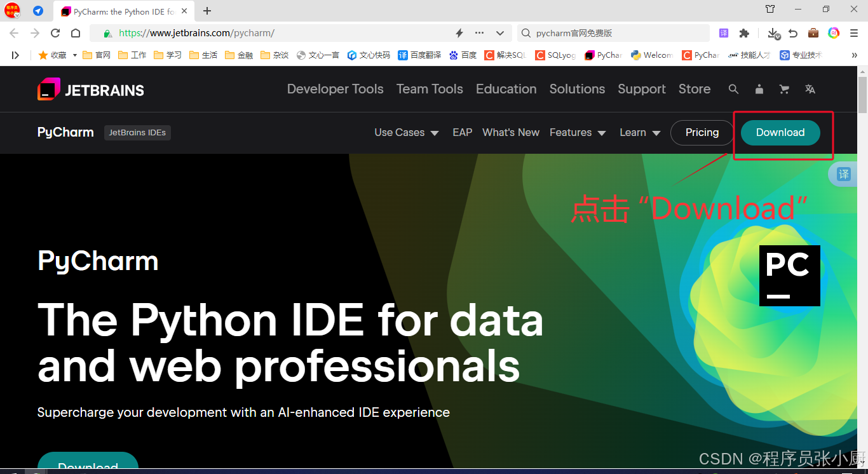The width and height of the screenshot is (868, 474).
Task: Open Support menu
Action: (642, 90)
